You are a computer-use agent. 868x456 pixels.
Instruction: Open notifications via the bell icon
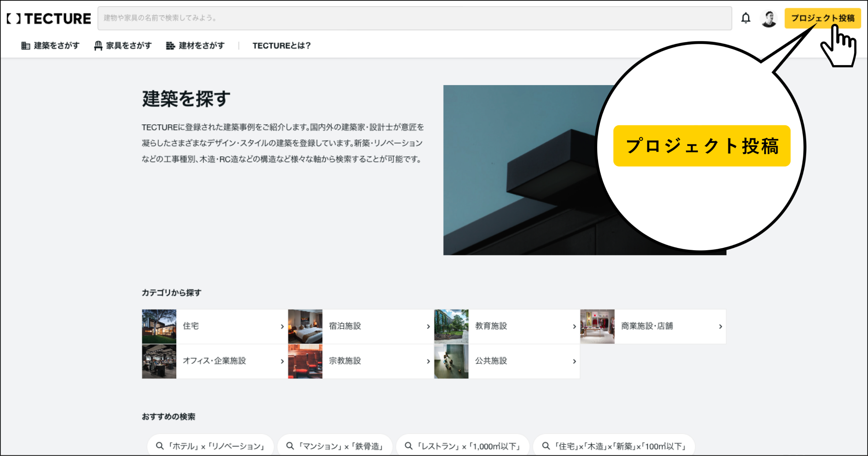745,18
